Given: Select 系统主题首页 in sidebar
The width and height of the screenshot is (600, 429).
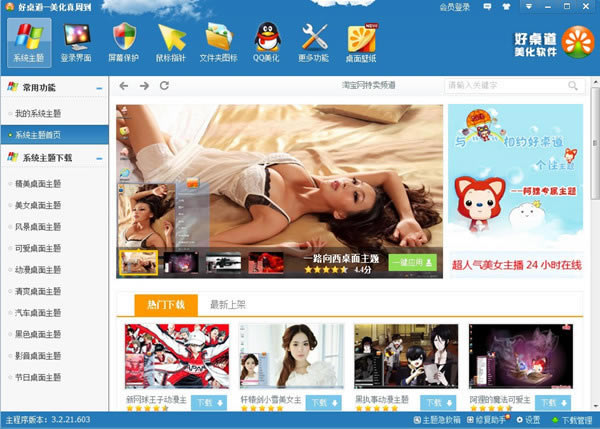Looking at the screenshot, I should pos(55,135).
